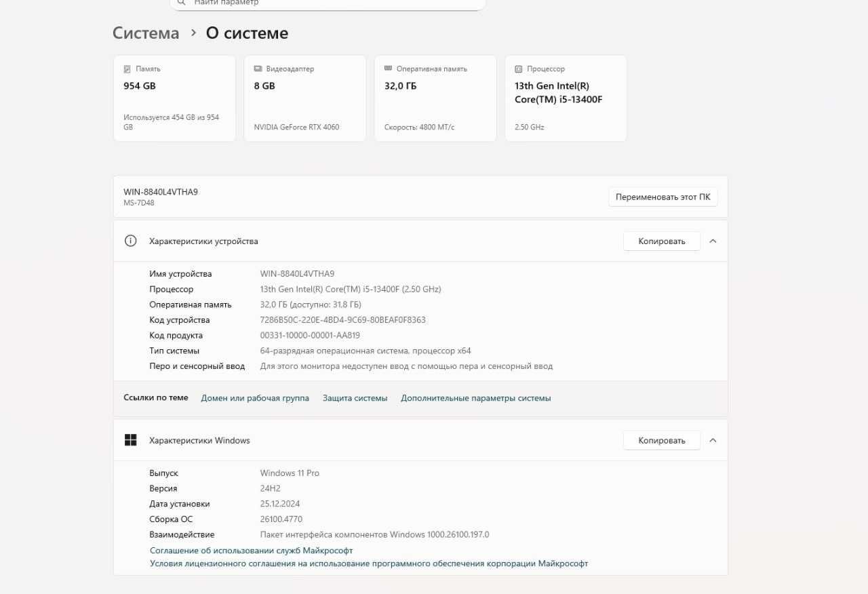
Task: Open 'Дополнительные параметры системы' link
Action: click(476, 398)
